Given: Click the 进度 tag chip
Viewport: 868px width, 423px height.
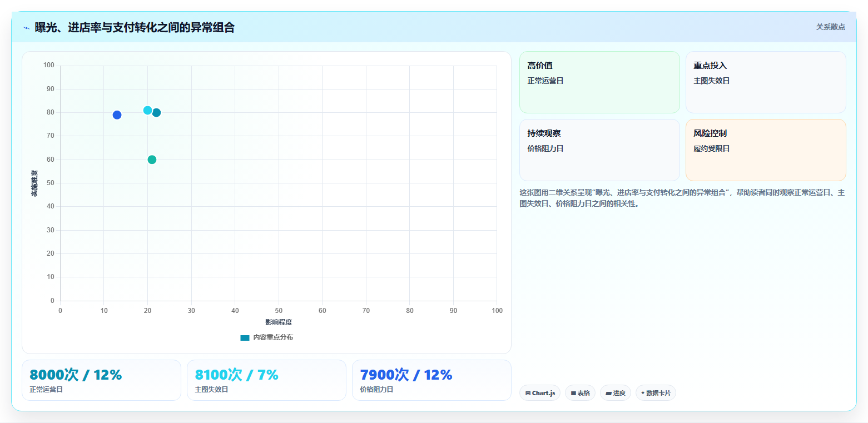Looking at the screenshot, I should pos(616,393).
